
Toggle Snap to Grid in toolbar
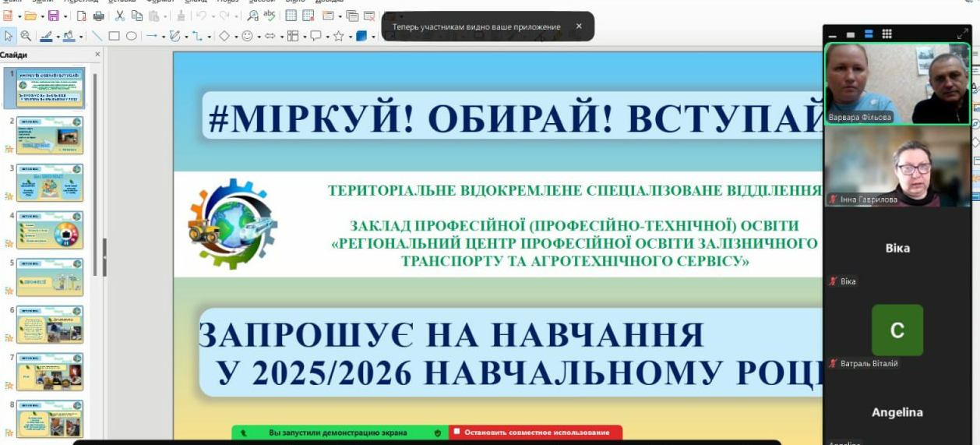(x=308, y=16)
